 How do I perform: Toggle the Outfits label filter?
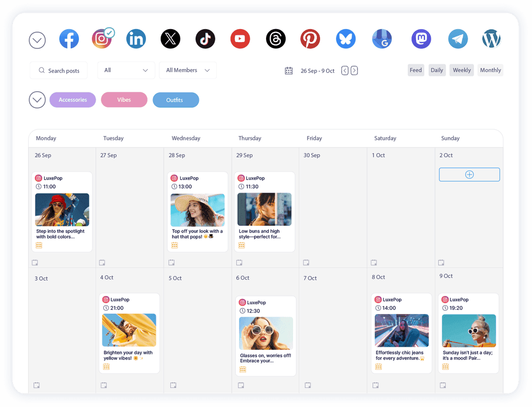coord(176,100)
